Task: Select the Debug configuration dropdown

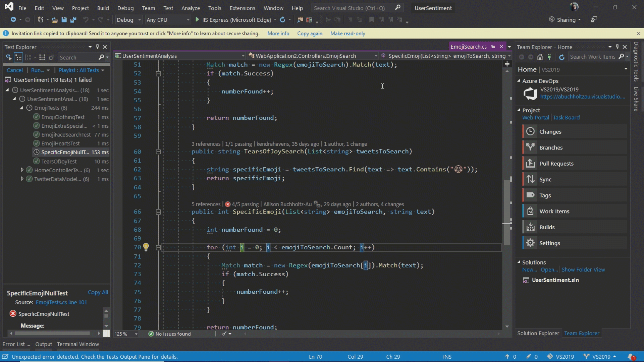Action: point(127,19)
